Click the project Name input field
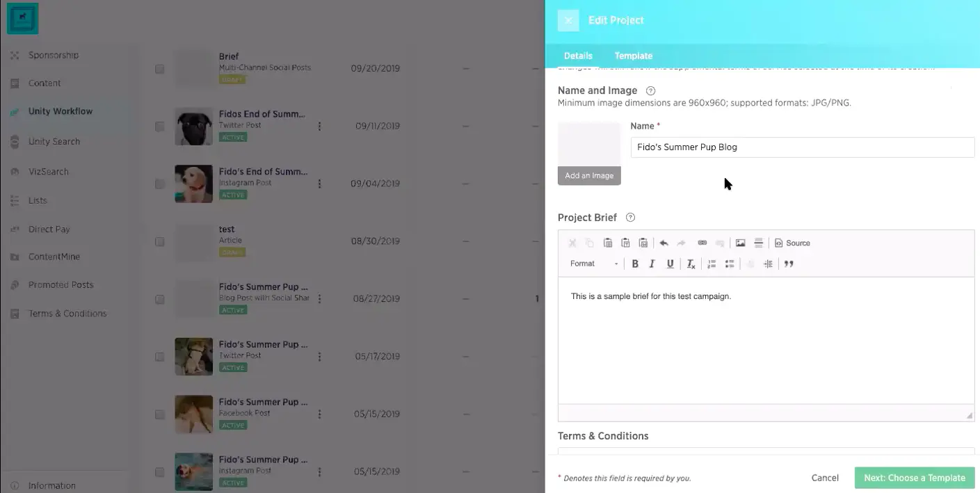Viewport: 980px width, 493px height. [802, 147]
